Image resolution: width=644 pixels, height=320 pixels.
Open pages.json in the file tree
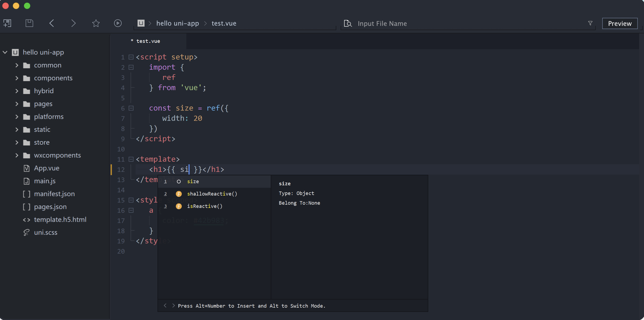50,207
